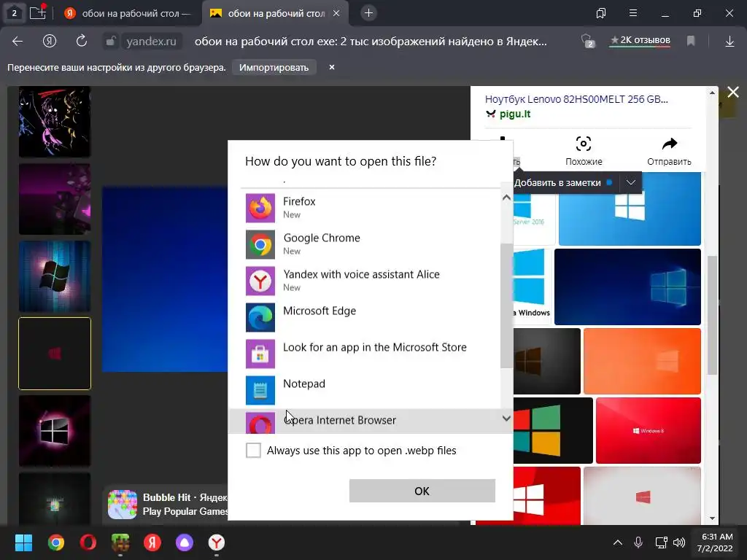The height and width of the screenshot is (560, 747).
Task: Select black Windows logo on teal thumbnail
Action: click(x=55, y=276)
